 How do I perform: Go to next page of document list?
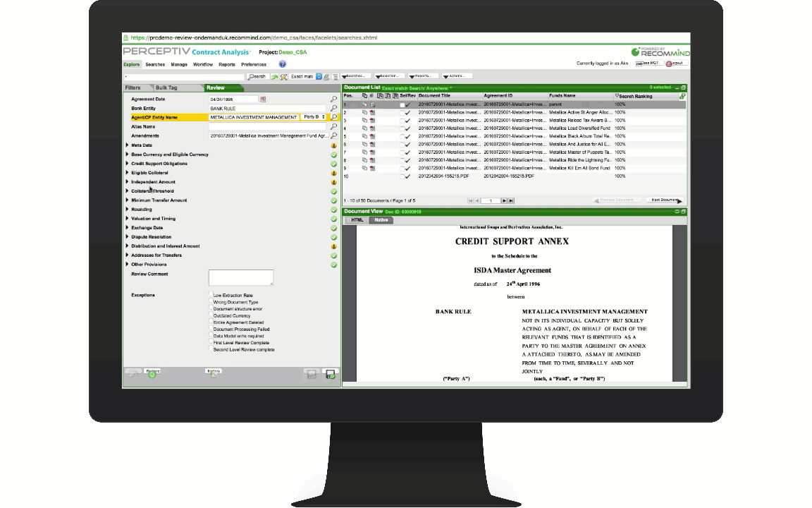(x=504, y=200)
